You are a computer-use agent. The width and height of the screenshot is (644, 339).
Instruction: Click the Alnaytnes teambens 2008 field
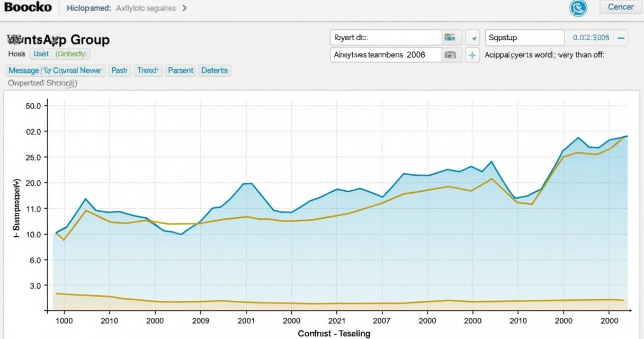coord(386,55)
